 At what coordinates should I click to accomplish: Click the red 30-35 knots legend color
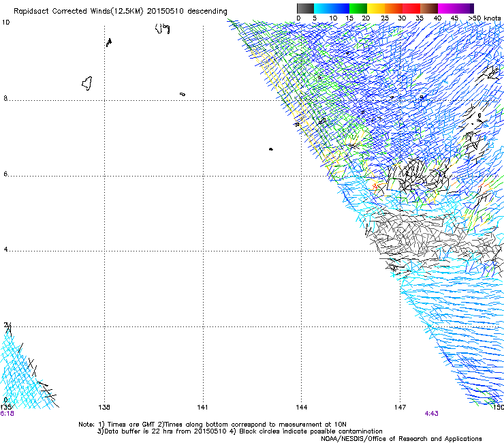click(411, 8)
